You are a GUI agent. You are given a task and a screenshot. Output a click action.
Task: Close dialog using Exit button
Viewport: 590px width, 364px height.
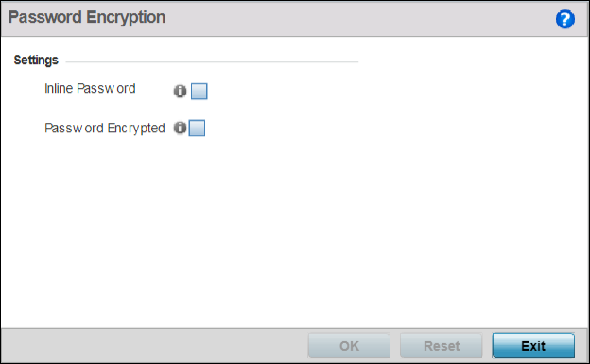tap(533, 345)
